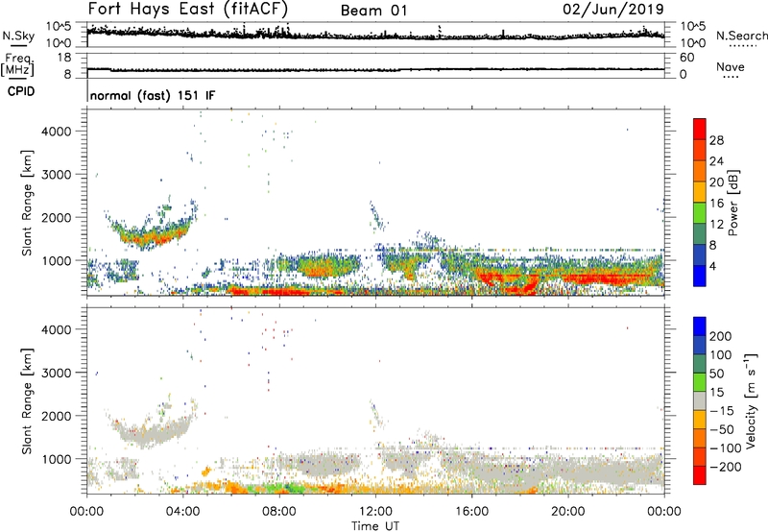
Task: Select the '4' label on Power color bar
Action: tap(713, 266)
